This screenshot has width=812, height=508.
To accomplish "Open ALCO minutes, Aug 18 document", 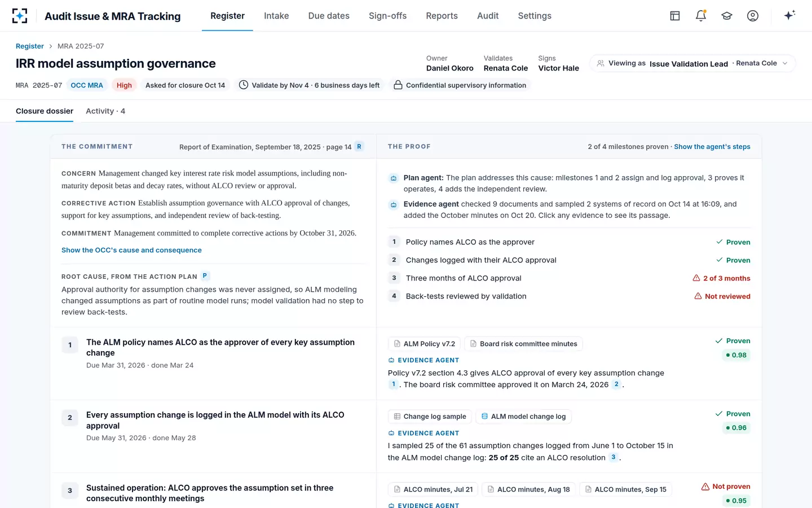I will (x=528, y=489).
